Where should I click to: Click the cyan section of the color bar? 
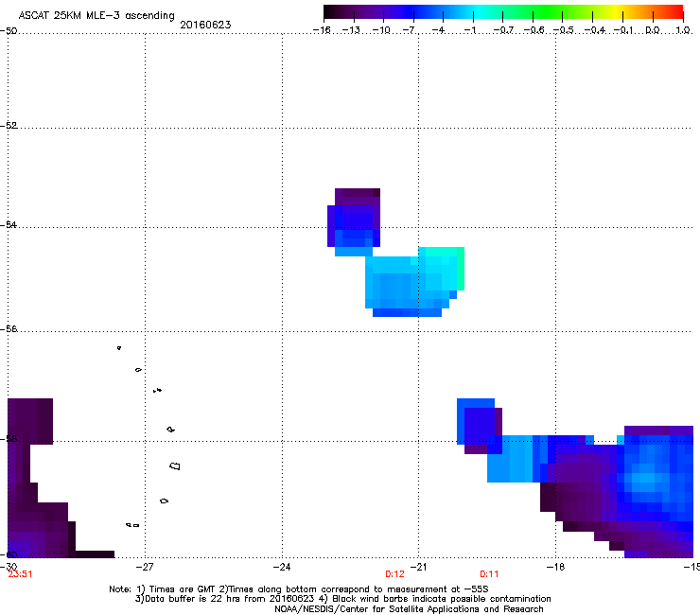pos(478,11)
